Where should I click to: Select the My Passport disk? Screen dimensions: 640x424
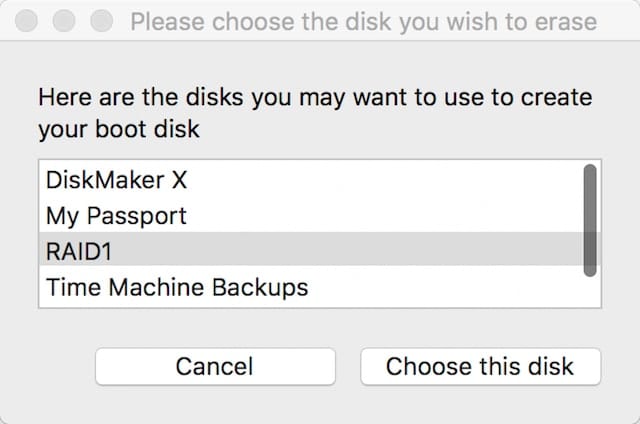point(117,215)
